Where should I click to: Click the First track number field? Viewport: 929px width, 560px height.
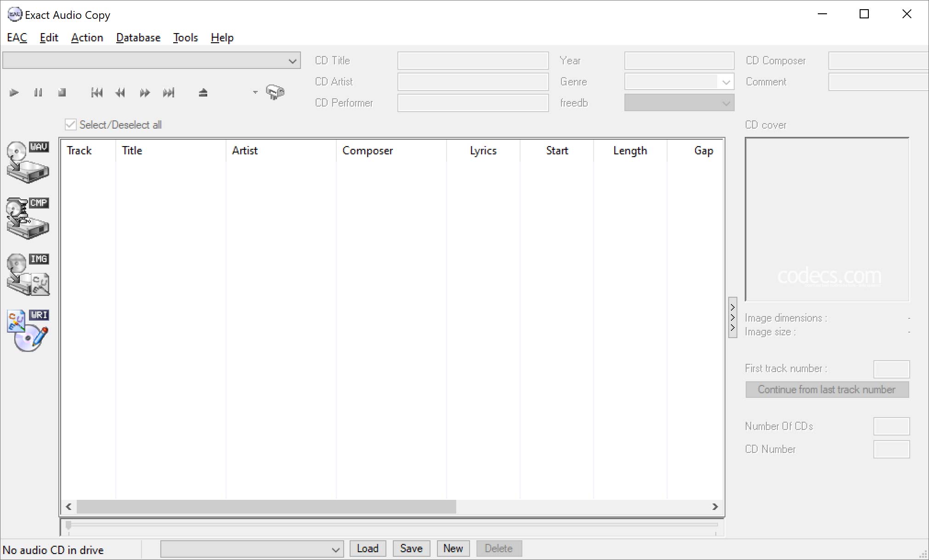point(891,369)
